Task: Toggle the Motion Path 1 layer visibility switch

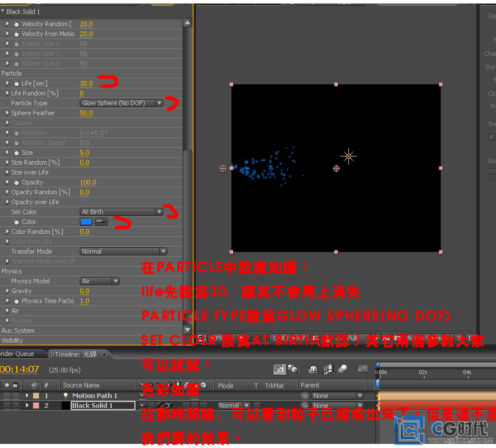Action: point(6,396)
